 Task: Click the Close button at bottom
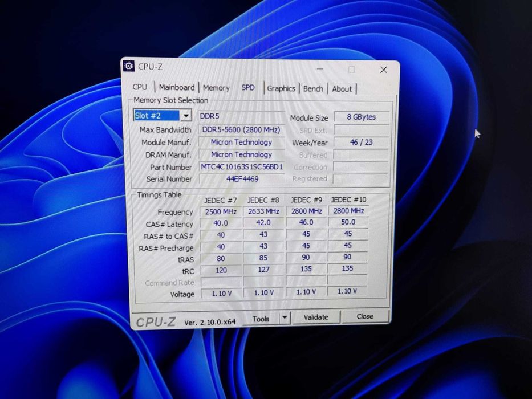365,316
